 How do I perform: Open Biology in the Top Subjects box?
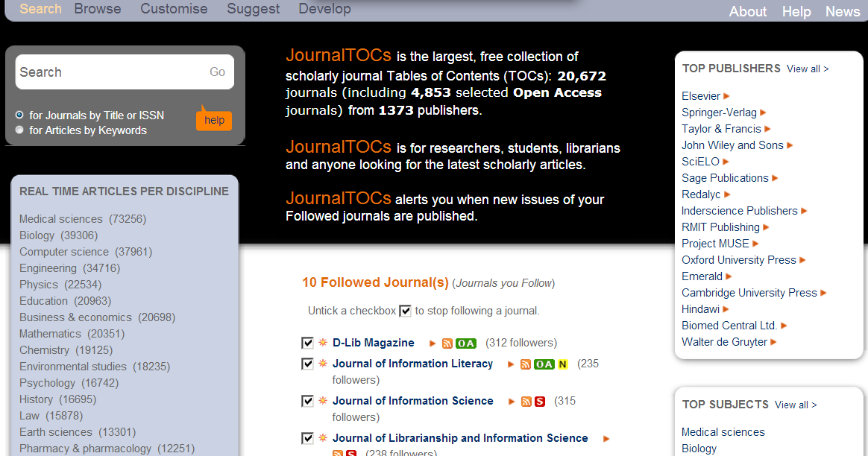pos(699,449)
